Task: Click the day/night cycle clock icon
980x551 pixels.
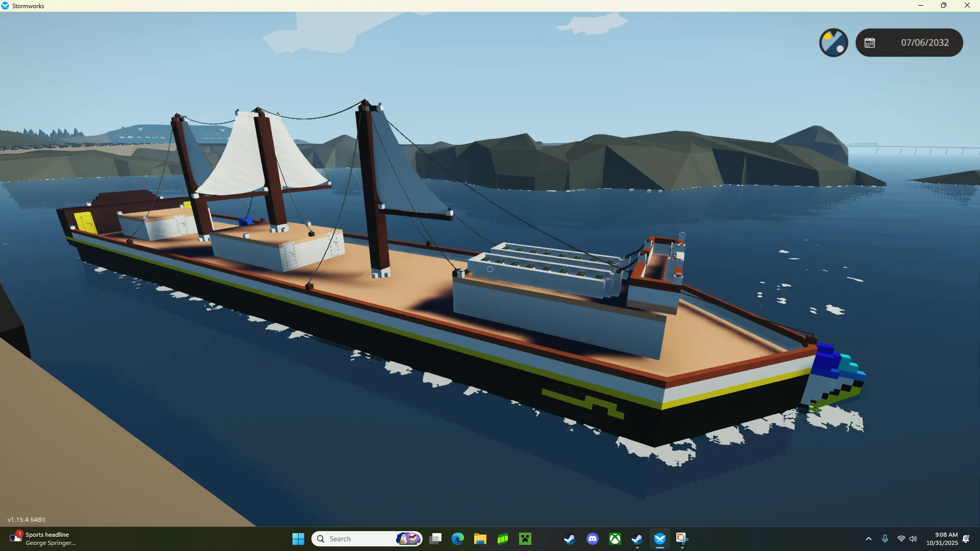Action: pyautogui.click(x=834, y=42)
